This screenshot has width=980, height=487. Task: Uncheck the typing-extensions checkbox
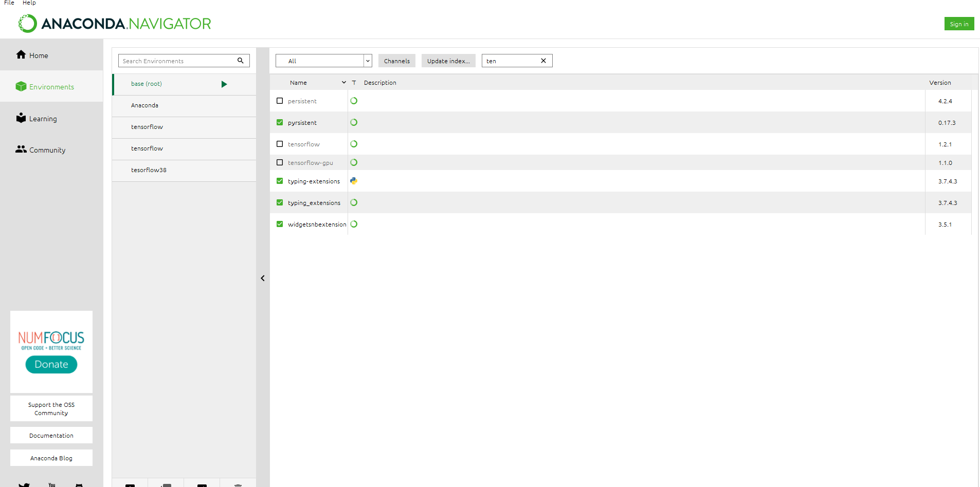280,181
